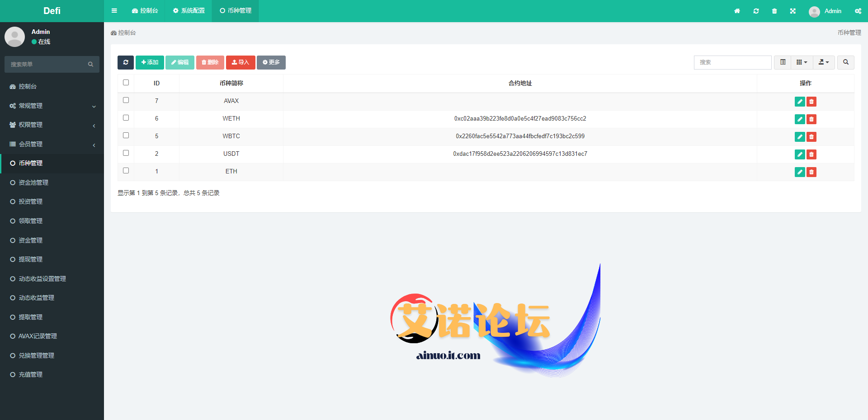Edit the WETH row with pencil icon
The image size is (868, 420).
point(800,119)
